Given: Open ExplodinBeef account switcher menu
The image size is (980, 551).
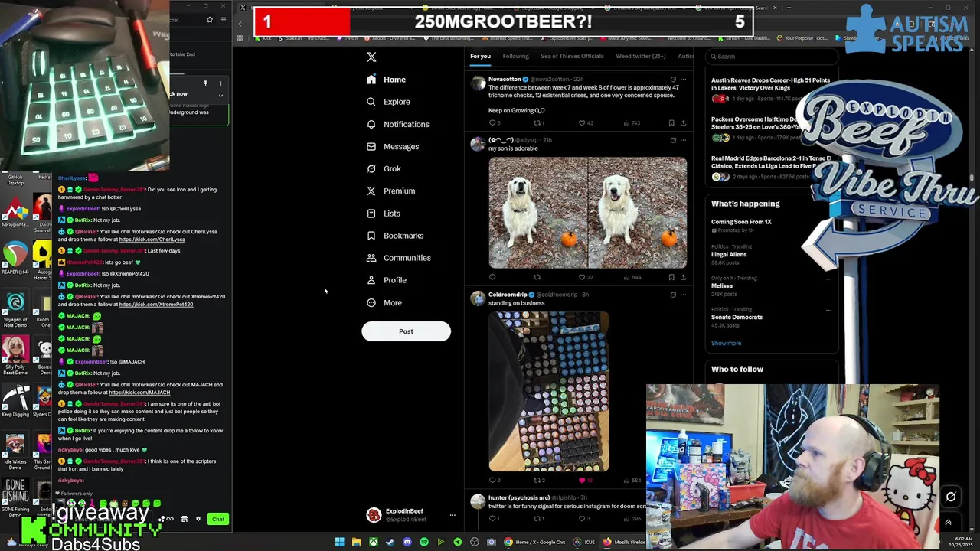Looking at the screenshot, I should coord(410,515).
